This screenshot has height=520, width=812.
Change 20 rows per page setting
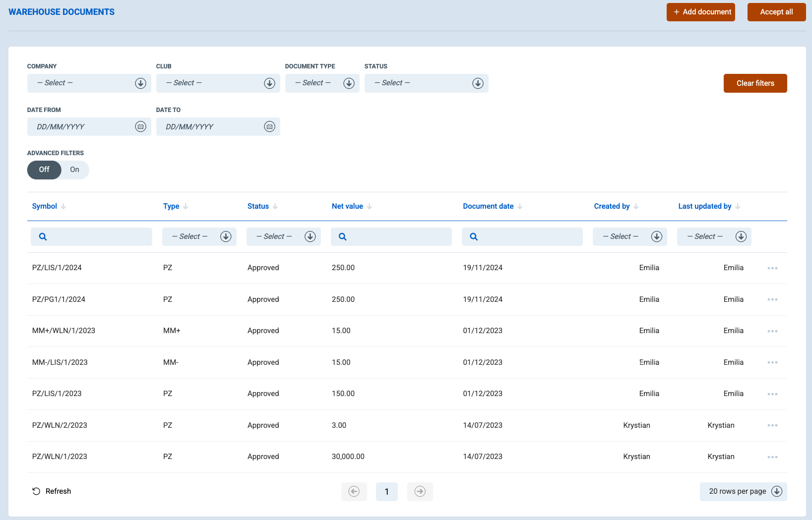click(744, 492)
